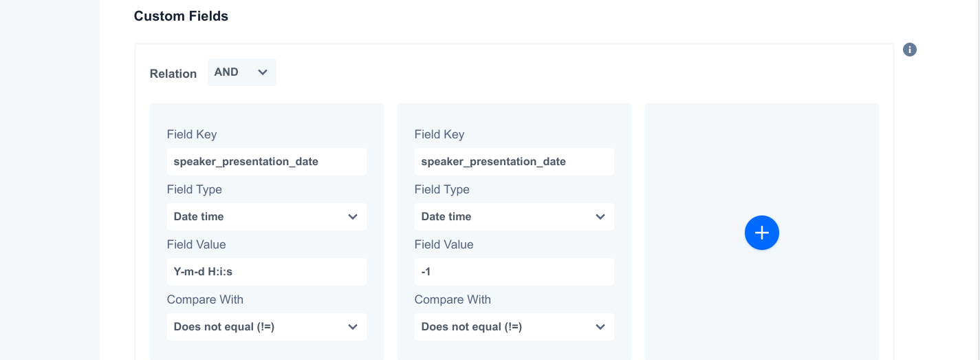Click chevron arrow of first Date time select
Viewport: 980px width, 360px height.
(353, 217)
